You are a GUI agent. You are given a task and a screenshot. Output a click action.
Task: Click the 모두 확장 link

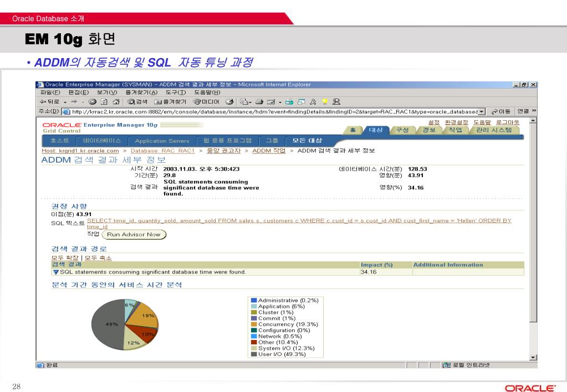coord(65,258)
